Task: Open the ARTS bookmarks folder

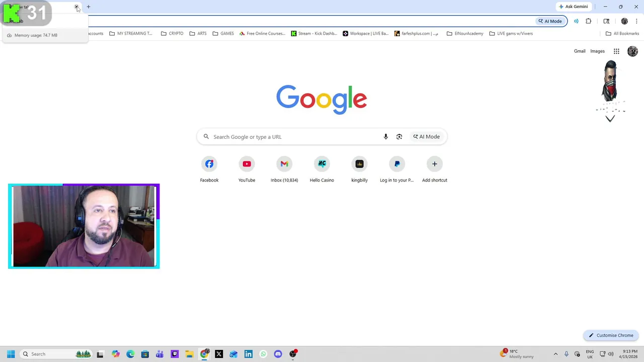Action: pyautogui.click(x=198, y=34)
